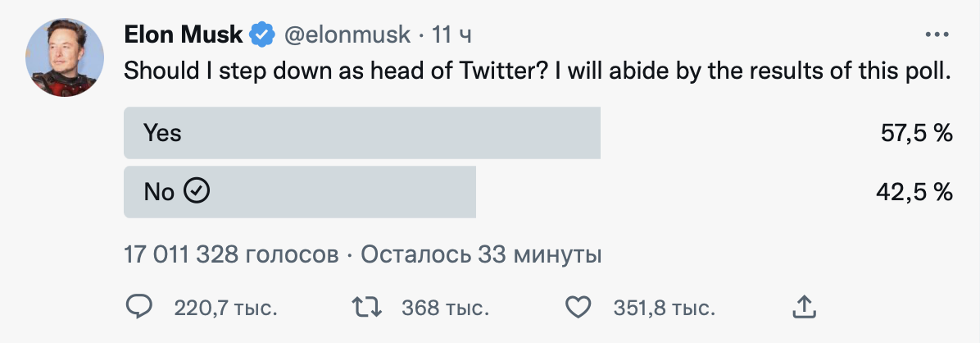Image resolution: width=980 pixels, height=343 pixels.
Task: Click the 220,7 тыс. replies count
Action: coord(225,309)
